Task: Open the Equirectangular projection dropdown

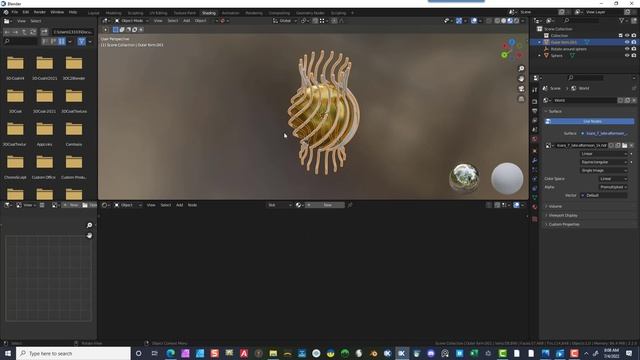Action: click(603, 162)
